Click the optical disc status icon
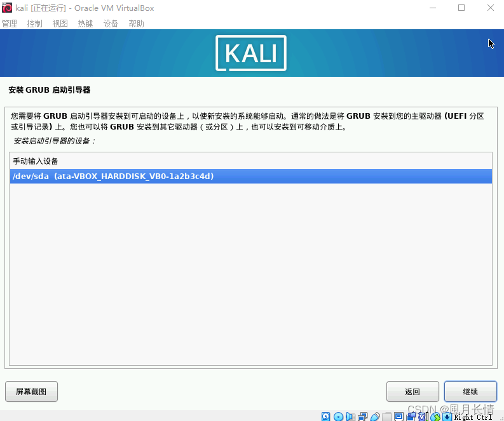 click(x=339, y=417)
